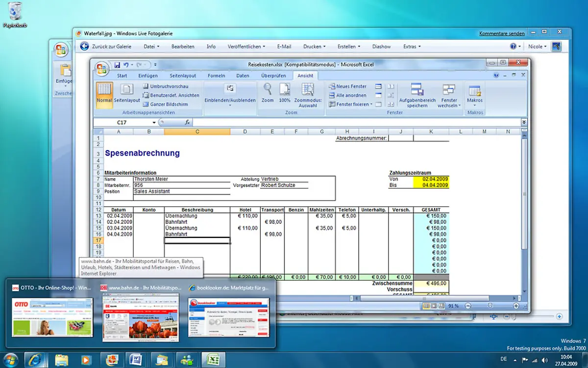
Task: Click the zoom-in plus button
Action: [515, 306]
